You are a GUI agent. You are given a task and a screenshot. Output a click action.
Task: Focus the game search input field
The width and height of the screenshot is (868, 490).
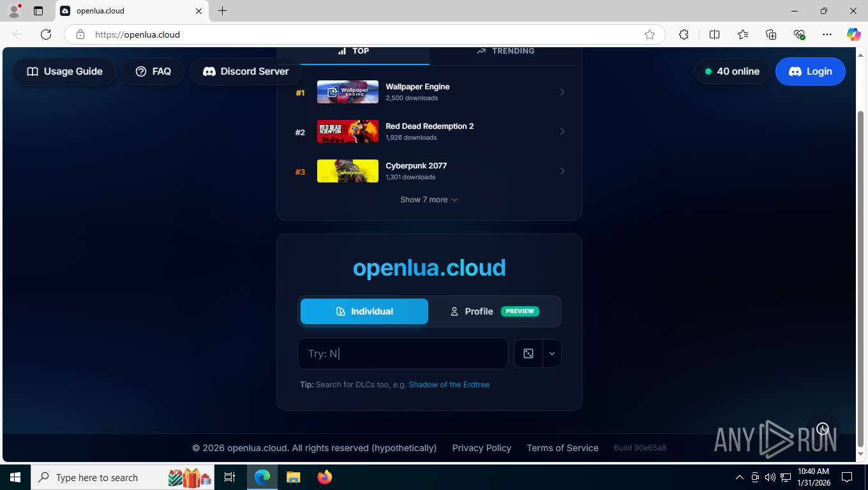403,353
